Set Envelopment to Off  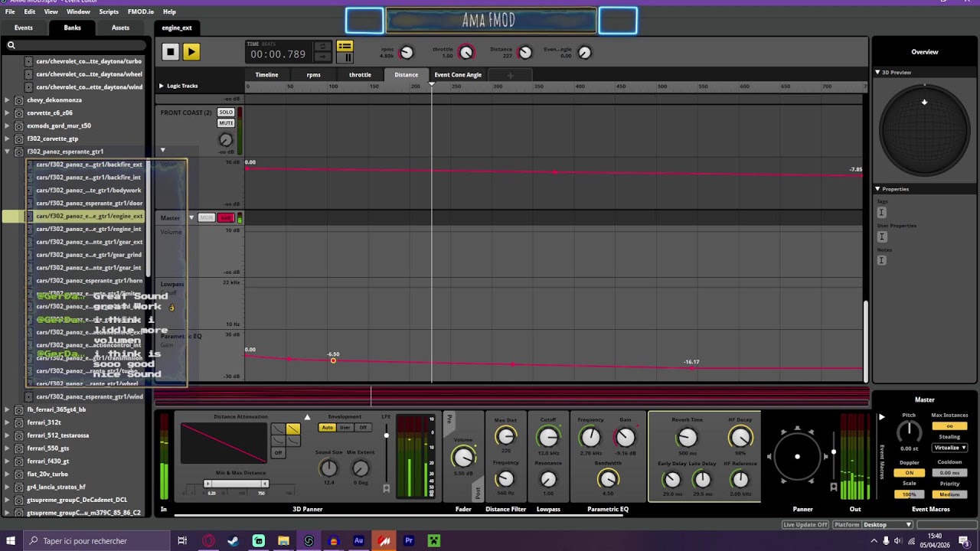coord(363,428)
